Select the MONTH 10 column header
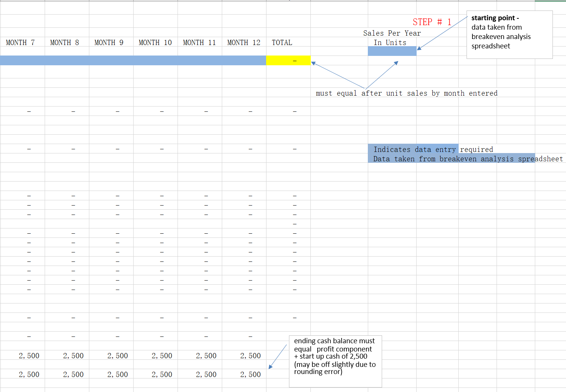 (155, 42)
